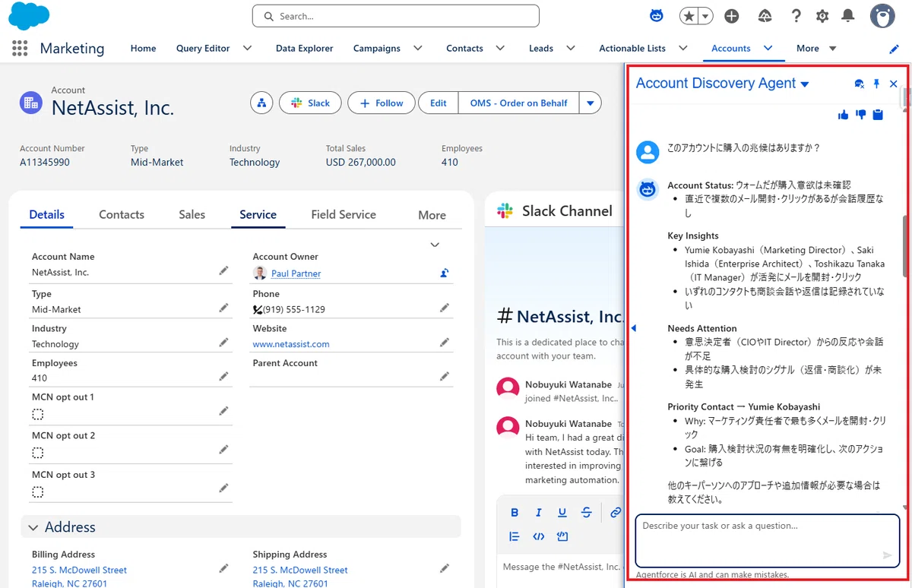
Task: Apply Underline in Slack message toolbar
Action: click(x=562, y=513)
